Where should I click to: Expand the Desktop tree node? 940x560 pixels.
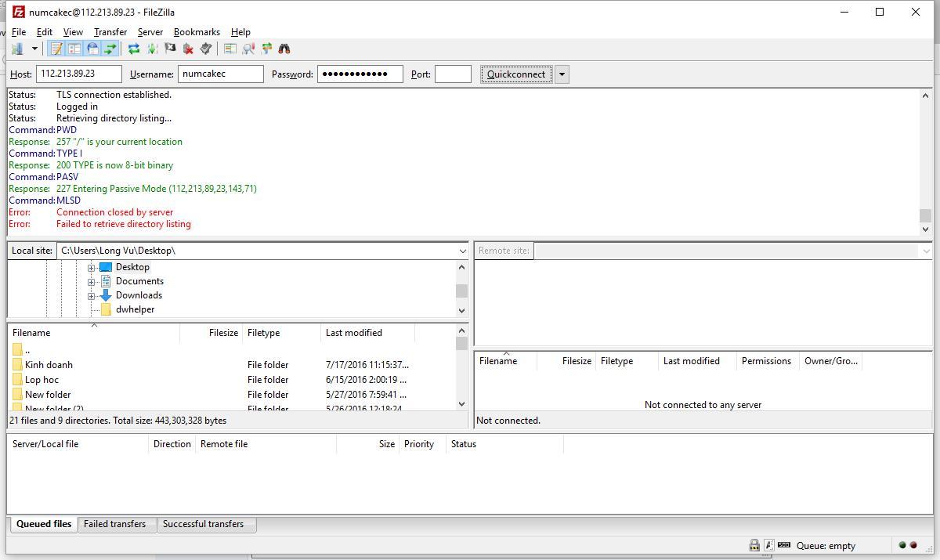[92, 268]
